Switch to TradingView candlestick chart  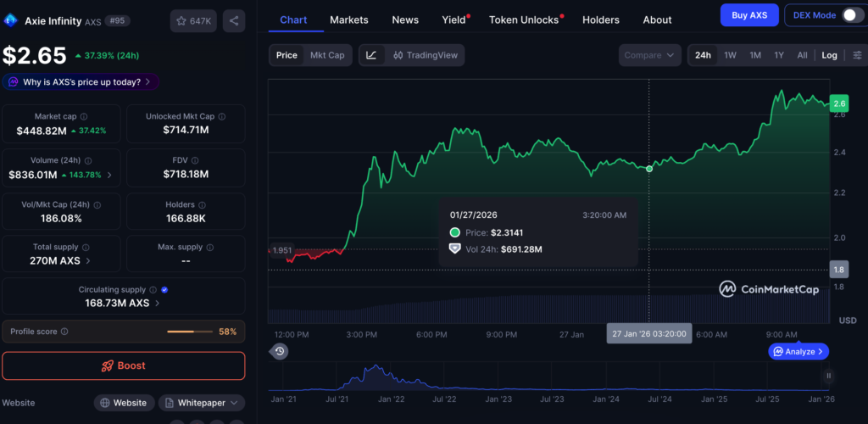425,55
